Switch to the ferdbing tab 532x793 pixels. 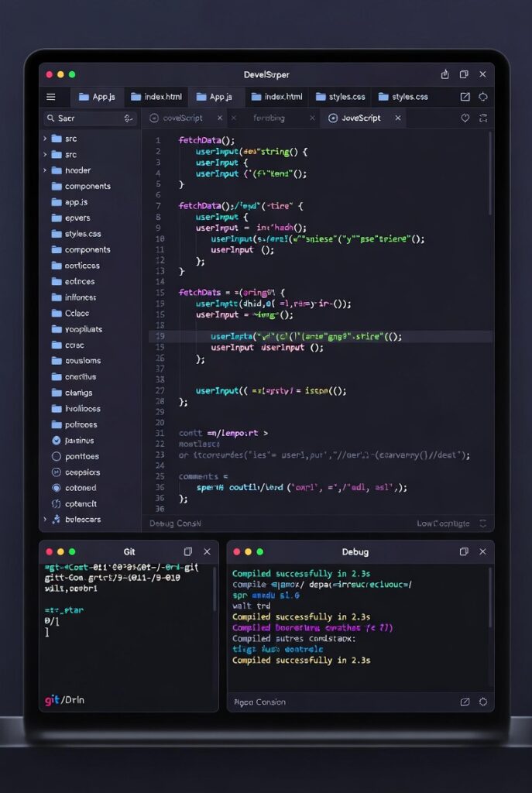[x=269, y=118]
